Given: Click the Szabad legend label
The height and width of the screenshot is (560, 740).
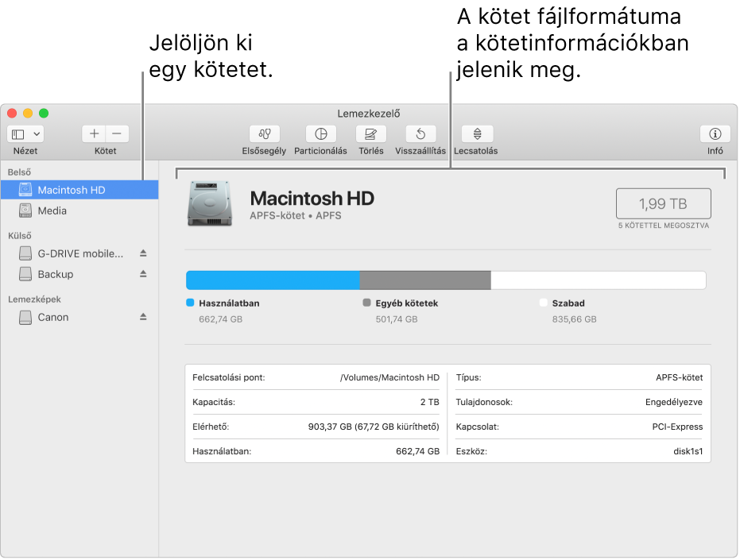Looking at the screenshot, I should 568,303.
